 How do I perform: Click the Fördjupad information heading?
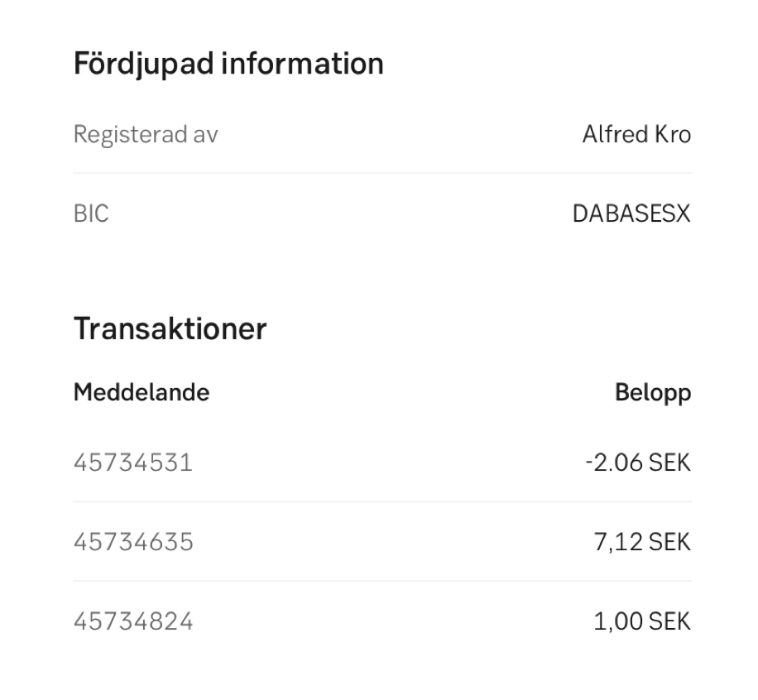[x=228, y=64]
